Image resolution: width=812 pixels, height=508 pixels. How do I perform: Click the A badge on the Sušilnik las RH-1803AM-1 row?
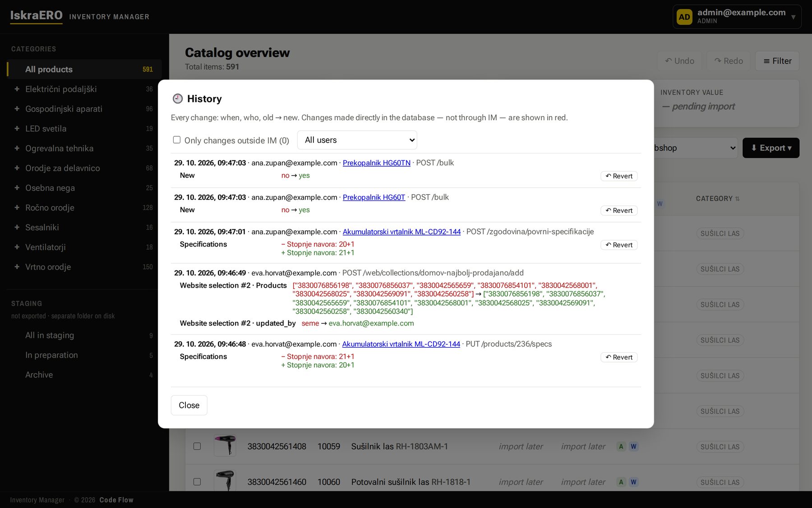pyautogui.click(x=621, y=446)
